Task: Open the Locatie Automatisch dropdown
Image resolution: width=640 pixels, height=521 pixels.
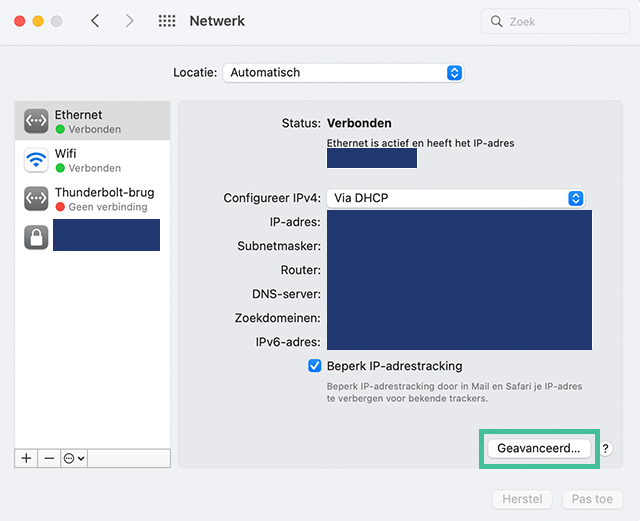Action: pyautogui.click(x=343, y=73)
